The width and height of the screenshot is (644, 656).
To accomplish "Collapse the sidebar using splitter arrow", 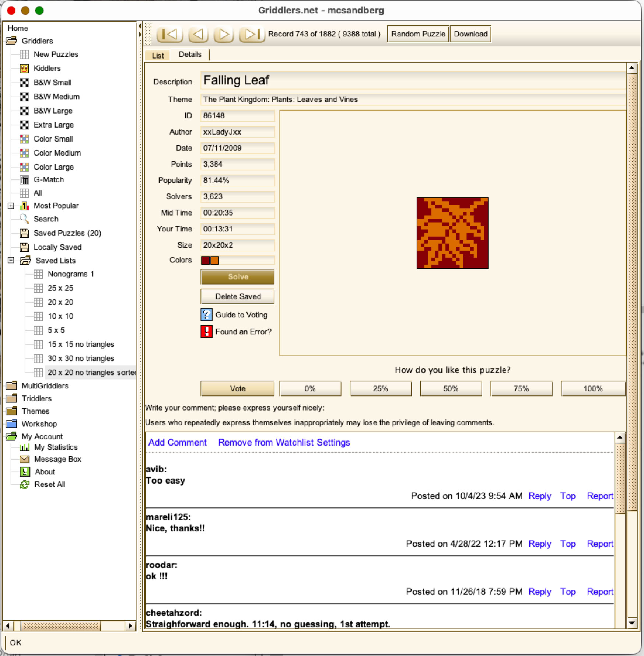I will click(140, 26).
